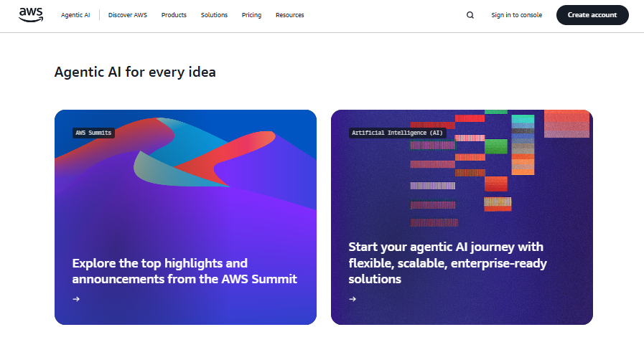
Task: Click the Artificial Intelligence (AI) tag label
Action: [397, 133]
